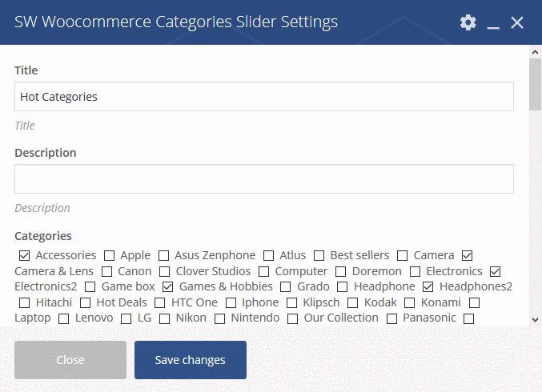Click the grey Close button

click(x=70, y=360)
